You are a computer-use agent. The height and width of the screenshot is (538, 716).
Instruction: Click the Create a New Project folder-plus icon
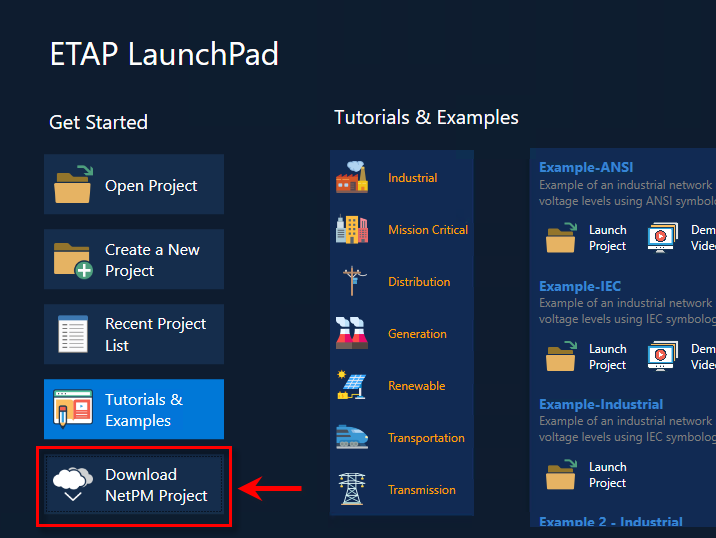pos(73,260)
